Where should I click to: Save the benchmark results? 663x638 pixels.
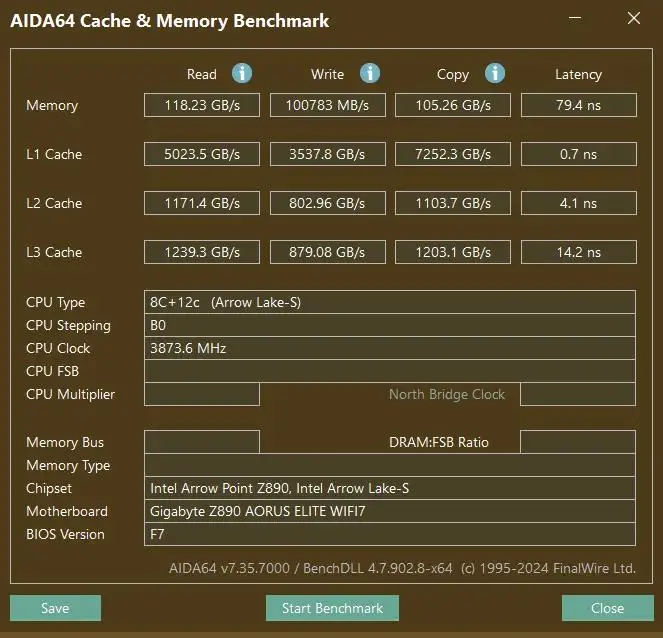coord(55,608)
